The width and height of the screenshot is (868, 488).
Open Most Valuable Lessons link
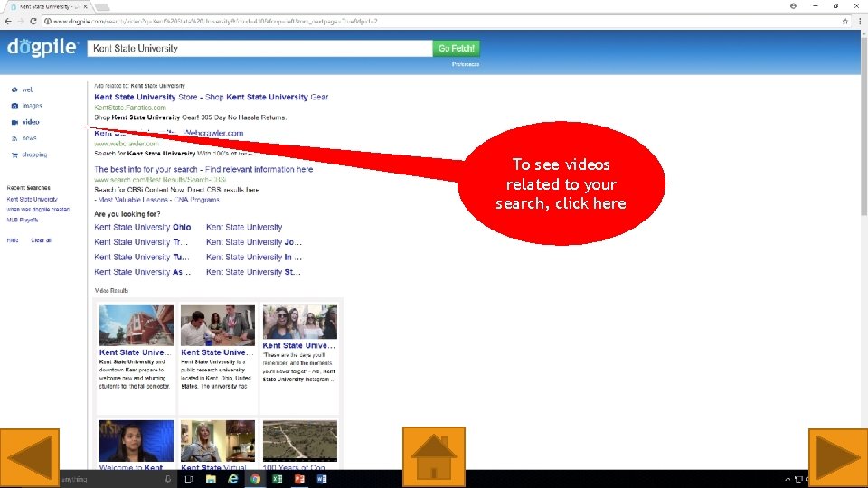133,200
